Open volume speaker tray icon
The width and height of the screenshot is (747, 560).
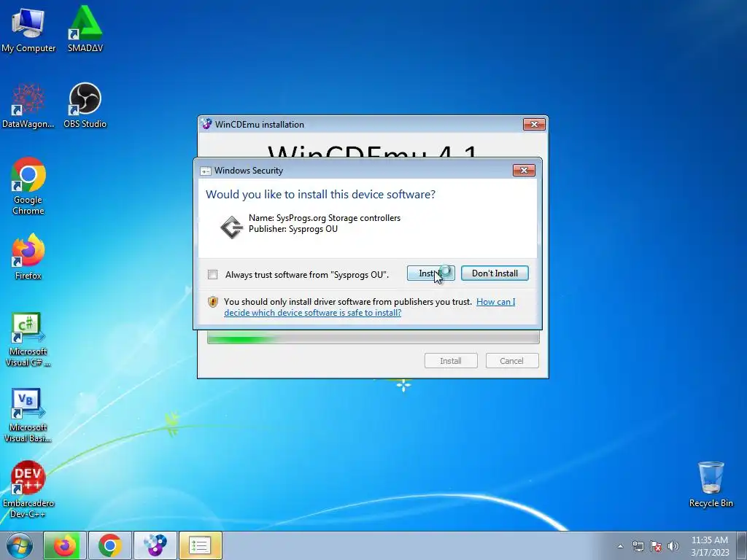[x=673, y=546]
